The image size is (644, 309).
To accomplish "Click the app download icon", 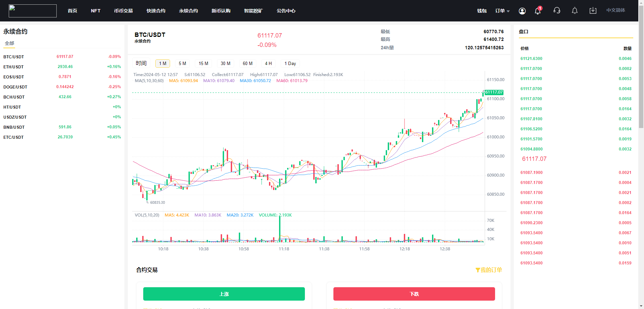I will (x=593, y=11).
